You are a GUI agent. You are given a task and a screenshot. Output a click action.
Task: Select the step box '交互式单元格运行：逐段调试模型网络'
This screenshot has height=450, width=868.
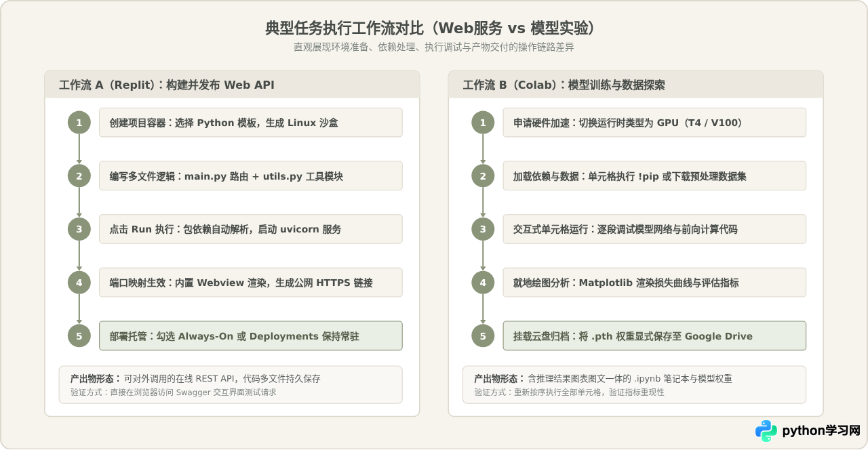[654, 229]
